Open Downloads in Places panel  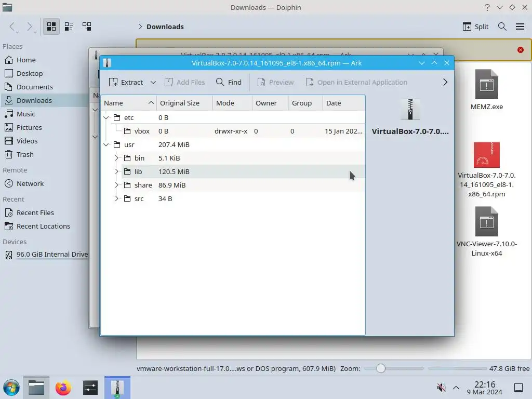[44, 100]
